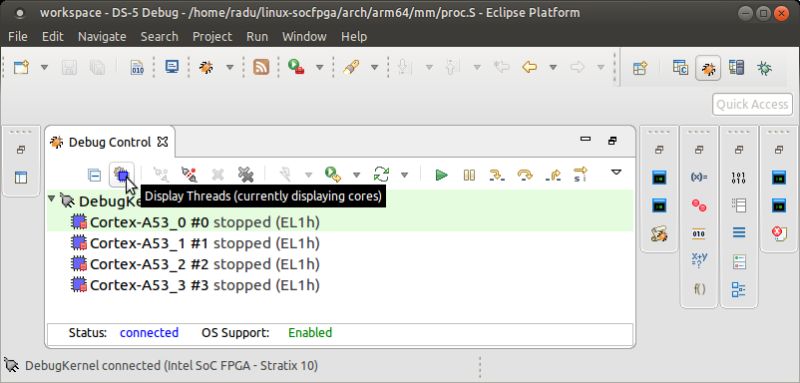Screen dimensions: 800x383
Task: Click the orange RSS feed icon
Action: 261,67
